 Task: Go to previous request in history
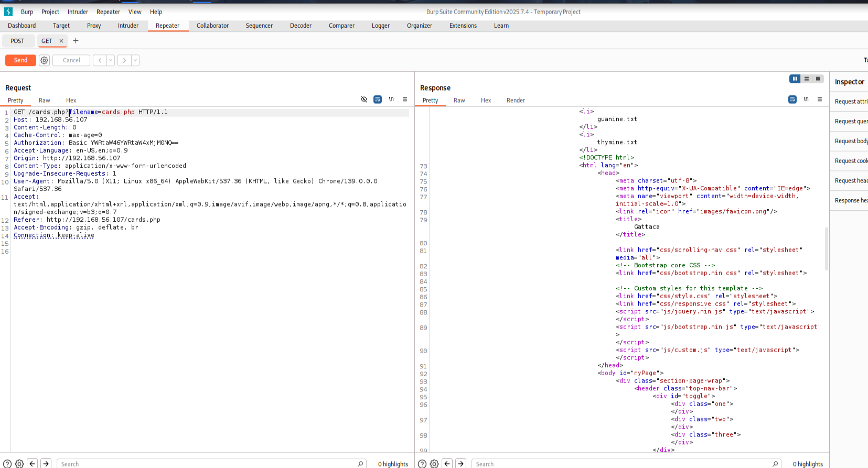[100, 60]
